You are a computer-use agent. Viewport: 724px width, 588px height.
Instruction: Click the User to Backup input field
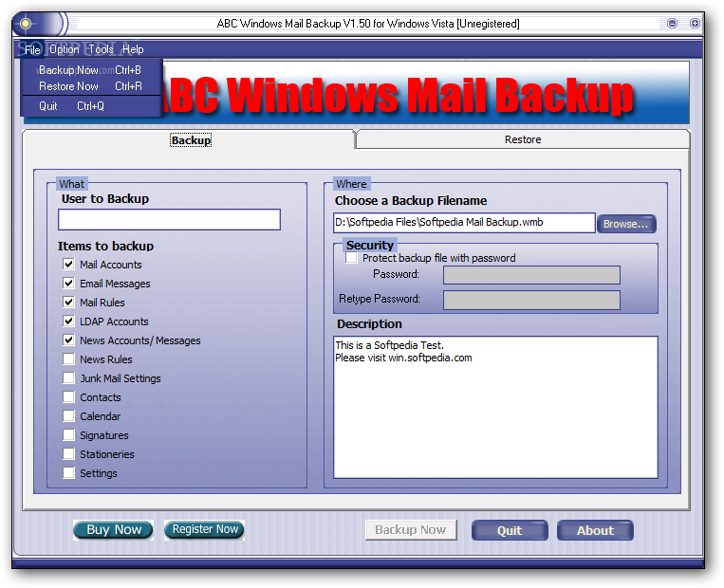tap(169, 220)
